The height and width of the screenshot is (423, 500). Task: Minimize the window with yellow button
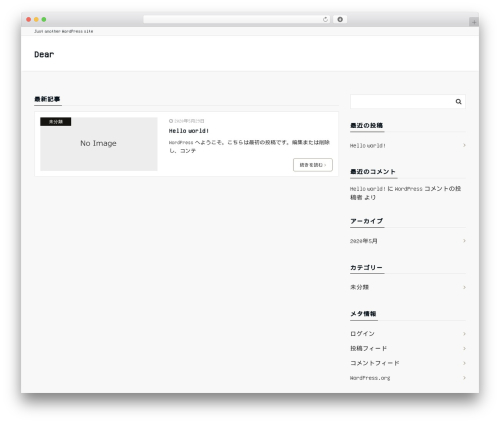(x=36, y=19)
